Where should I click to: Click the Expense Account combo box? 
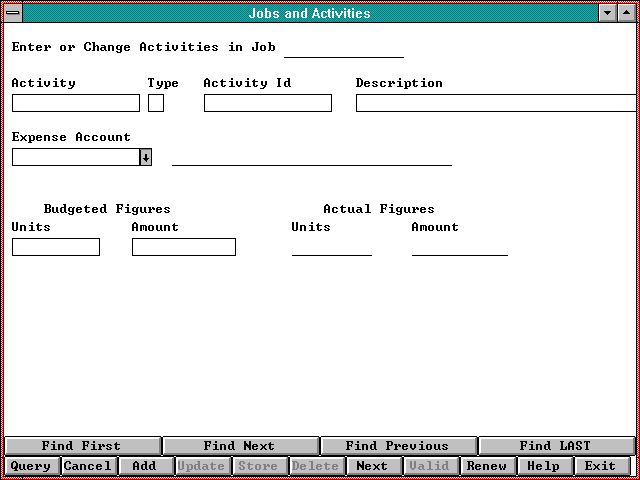(75, 157)
